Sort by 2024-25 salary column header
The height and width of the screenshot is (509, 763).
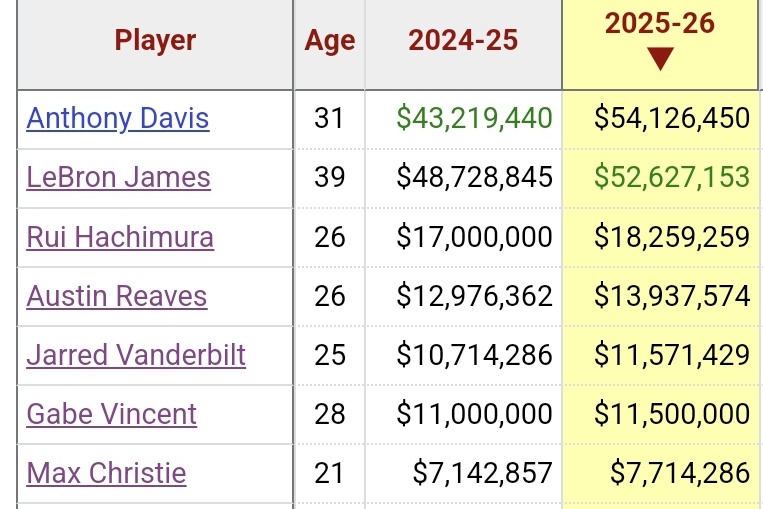coord(463,40)
